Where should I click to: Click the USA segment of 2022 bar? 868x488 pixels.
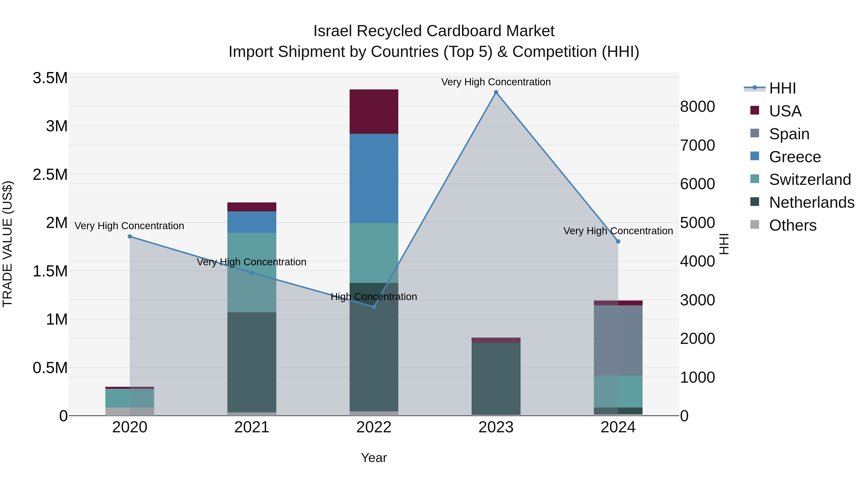374,112
